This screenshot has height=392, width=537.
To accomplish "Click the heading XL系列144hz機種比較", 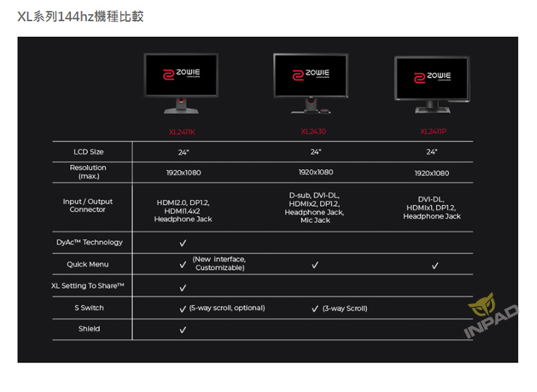I will click(81, 16).
